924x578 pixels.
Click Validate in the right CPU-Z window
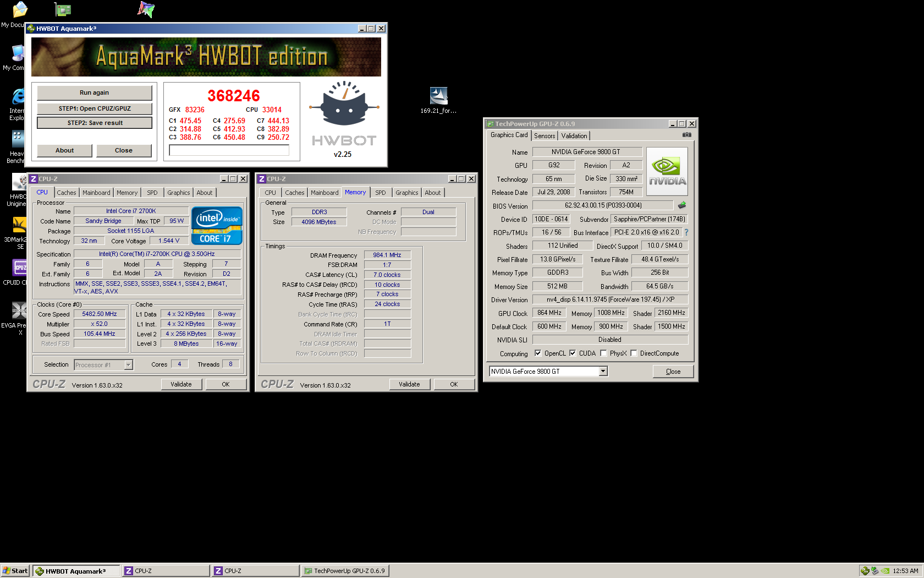tap(409, 384)
